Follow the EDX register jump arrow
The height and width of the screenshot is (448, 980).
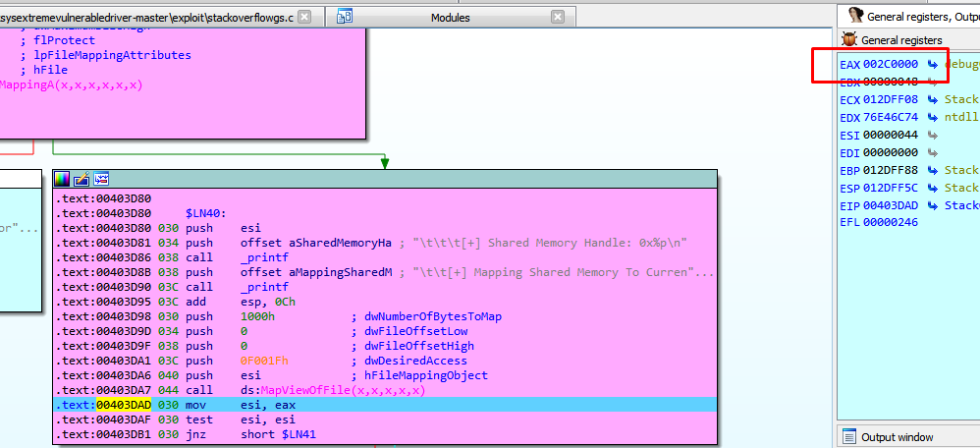tap(932, 117)
